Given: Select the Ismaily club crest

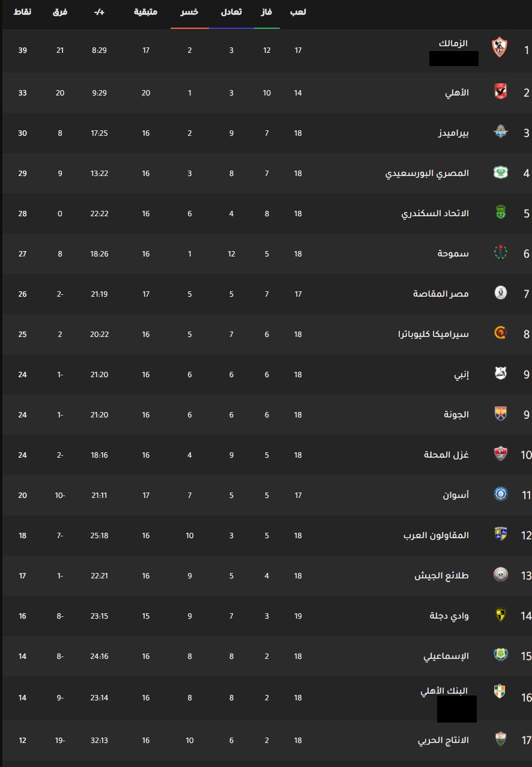Looking at the screenshot, I should point(500,655).
